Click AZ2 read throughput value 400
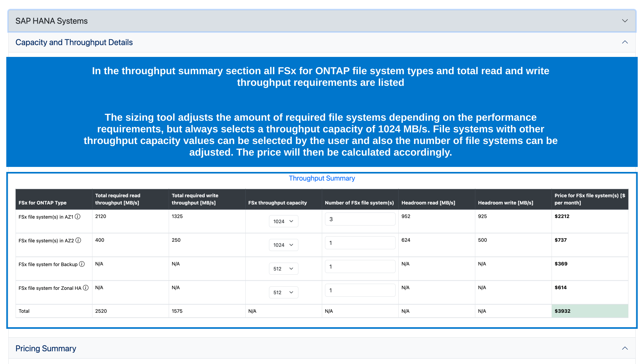The height and width of the screenshot is (364, 644). pos(100,240)
